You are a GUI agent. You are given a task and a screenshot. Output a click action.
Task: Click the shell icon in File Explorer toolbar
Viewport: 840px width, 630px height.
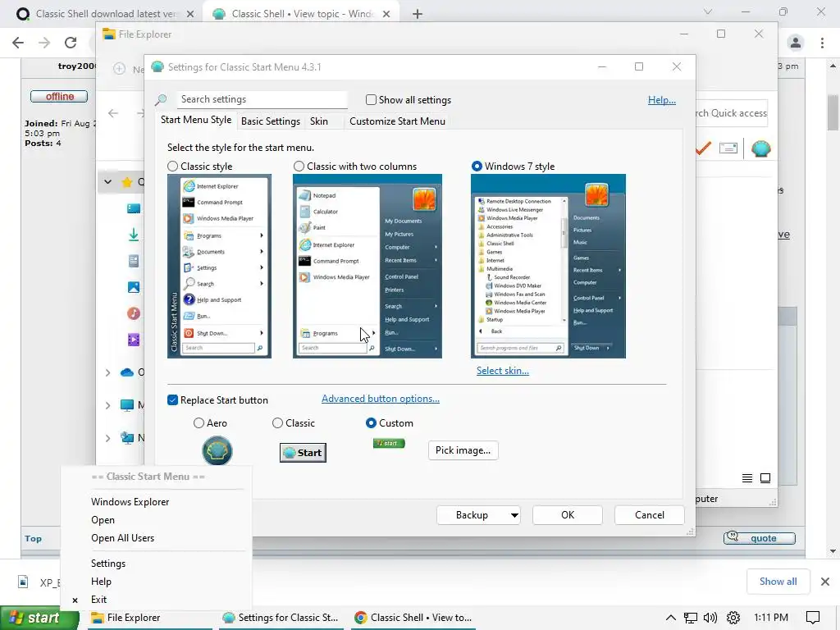point(760,148)
